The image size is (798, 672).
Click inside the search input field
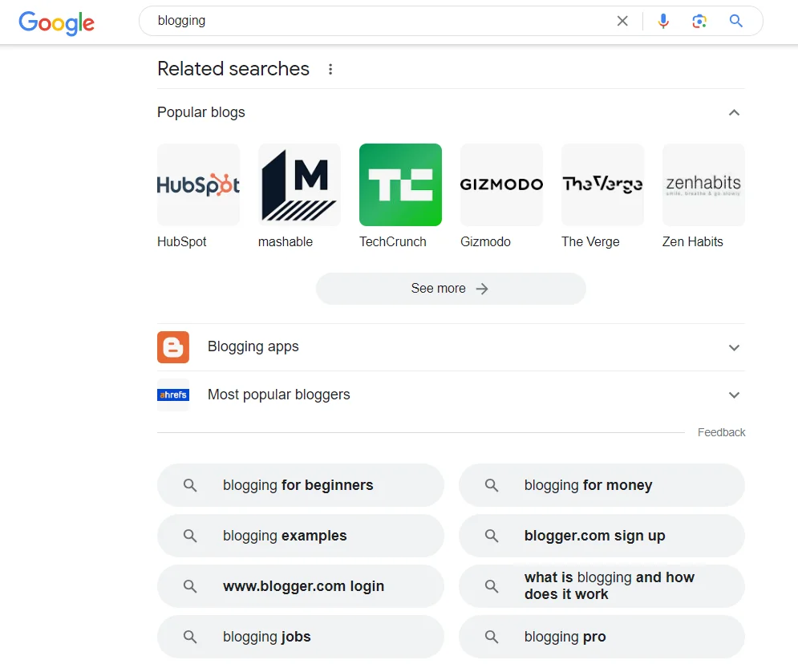(x=361, y=21)
